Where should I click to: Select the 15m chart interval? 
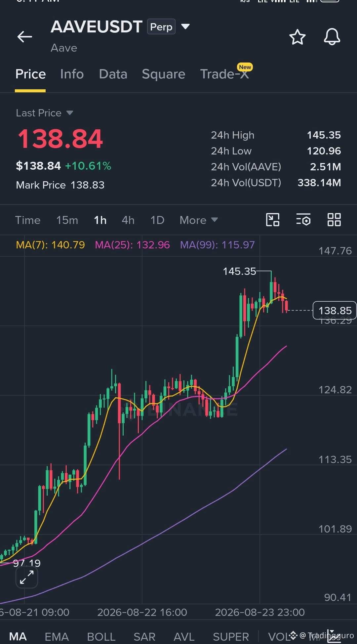67,220
